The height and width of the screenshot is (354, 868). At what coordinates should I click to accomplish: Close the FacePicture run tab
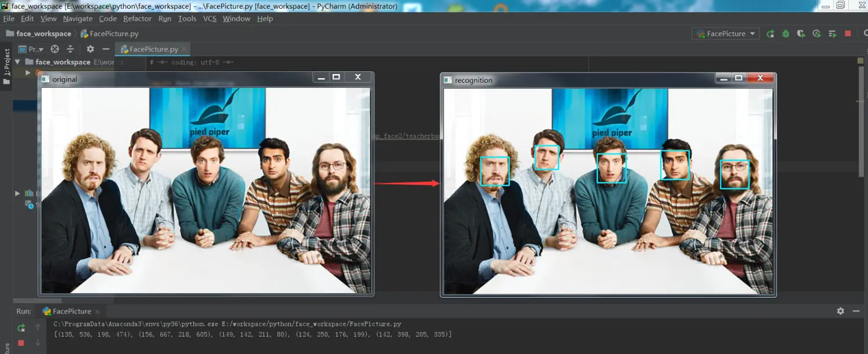[x=98, y=311]
